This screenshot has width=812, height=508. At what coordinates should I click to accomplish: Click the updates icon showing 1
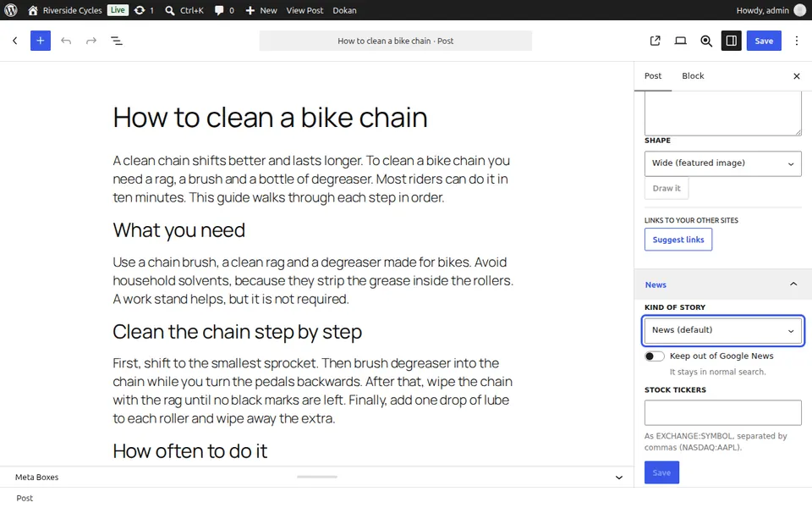pyautogui.click(x=144, y=10)
